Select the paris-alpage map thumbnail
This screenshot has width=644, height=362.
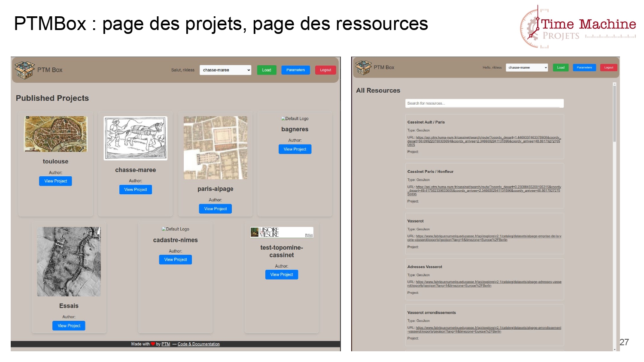[216, 148]
